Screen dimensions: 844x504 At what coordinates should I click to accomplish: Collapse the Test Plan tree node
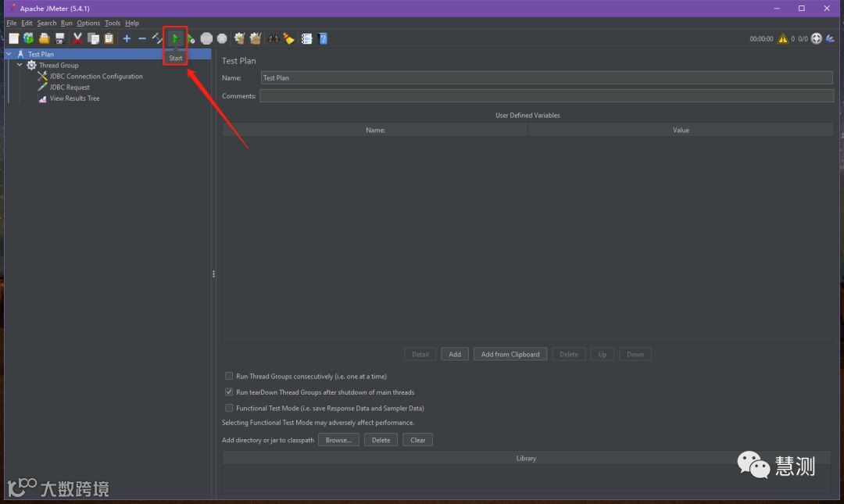click(x=9, y=54)
